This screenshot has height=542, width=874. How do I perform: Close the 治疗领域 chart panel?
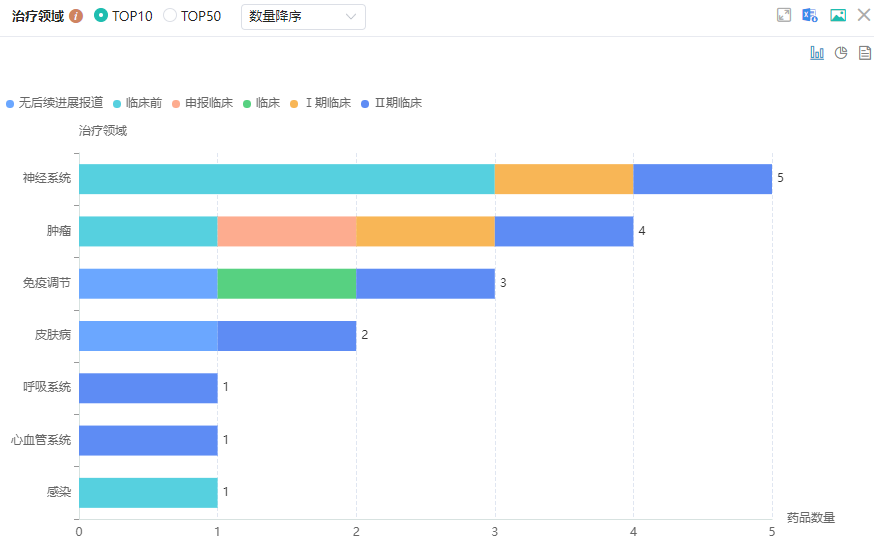click(864, 15)
